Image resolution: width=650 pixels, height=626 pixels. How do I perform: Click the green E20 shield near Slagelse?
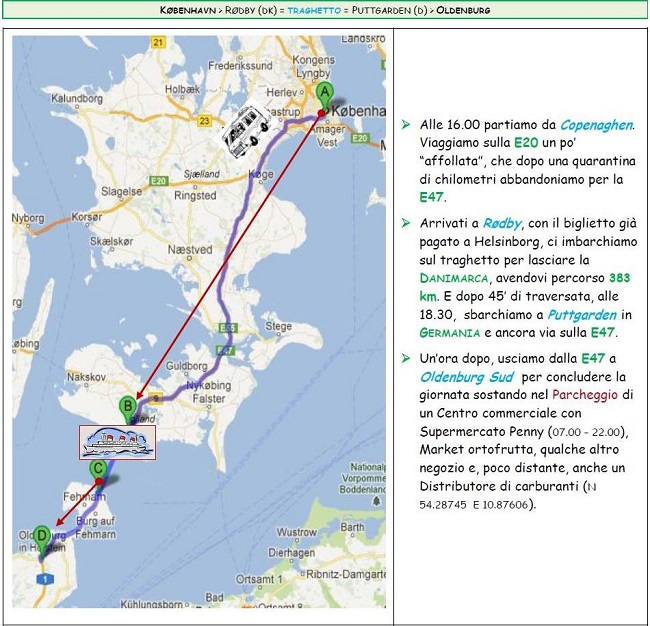tap(158, 181)
